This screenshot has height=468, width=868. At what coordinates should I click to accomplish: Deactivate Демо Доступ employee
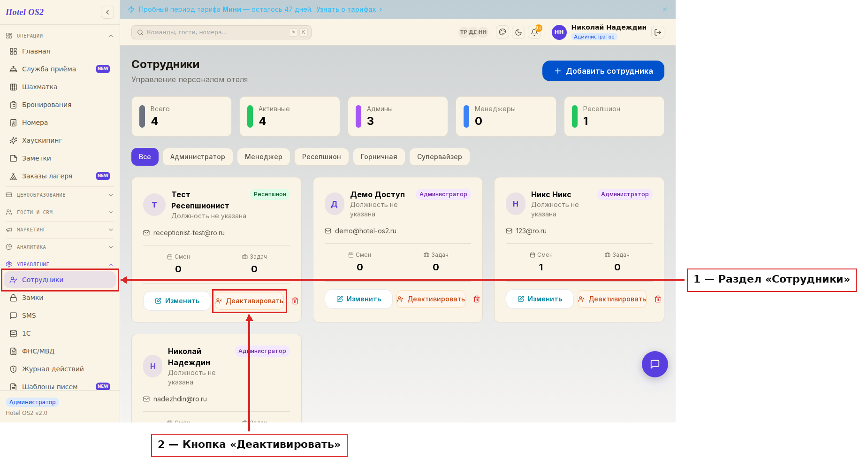click(x=431, y=299)
